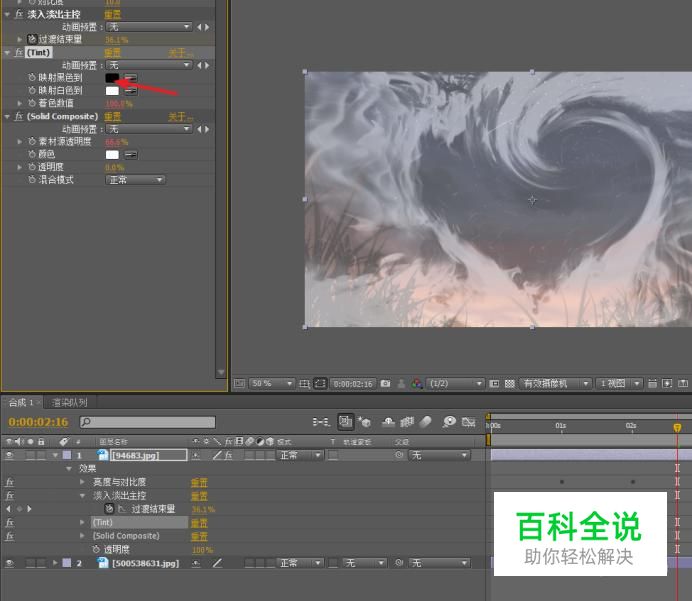Toggle stopwatch for 映射白色到

click(32, 90)
